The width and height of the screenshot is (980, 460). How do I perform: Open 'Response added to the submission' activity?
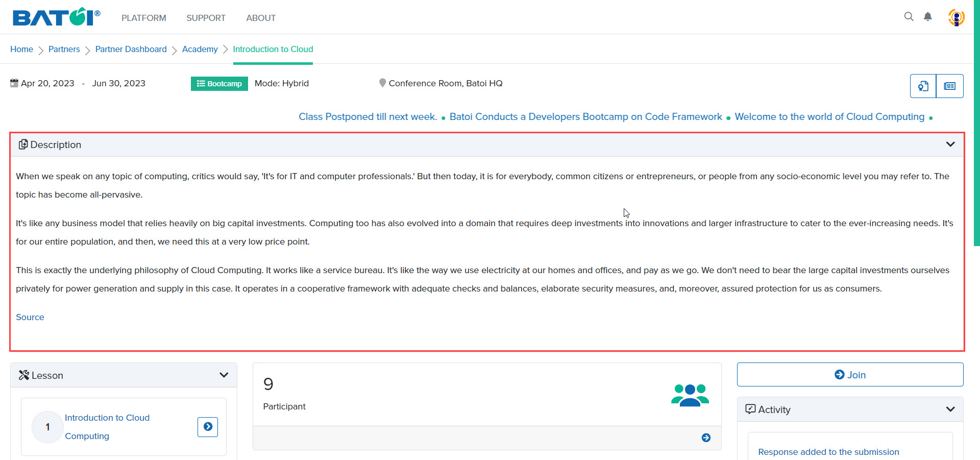click(x=829, y=452)
